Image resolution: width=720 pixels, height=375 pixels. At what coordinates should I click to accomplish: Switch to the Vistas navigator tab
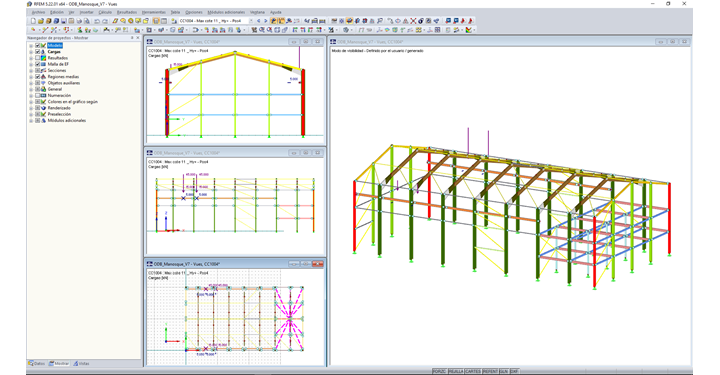pyautogui.click(x=81, y=364)
